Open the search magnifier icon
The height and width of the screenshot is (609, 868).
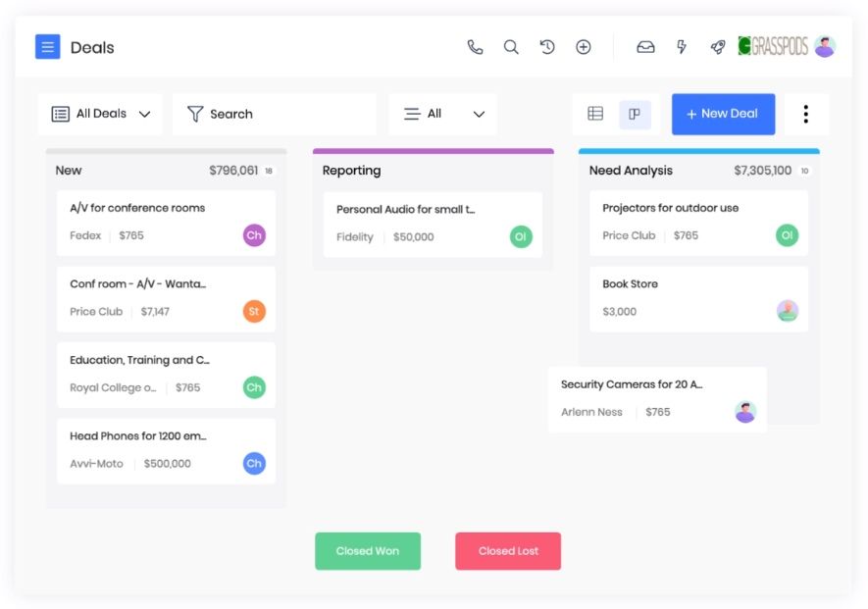[x=511, y=47]
